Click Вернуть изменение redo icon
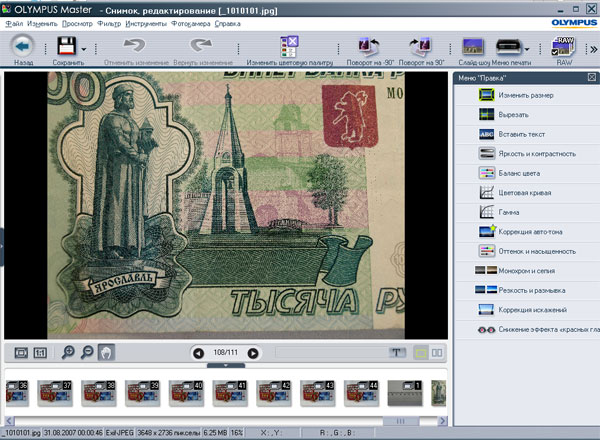Screen dimensions: 600x440 [201, 46]
